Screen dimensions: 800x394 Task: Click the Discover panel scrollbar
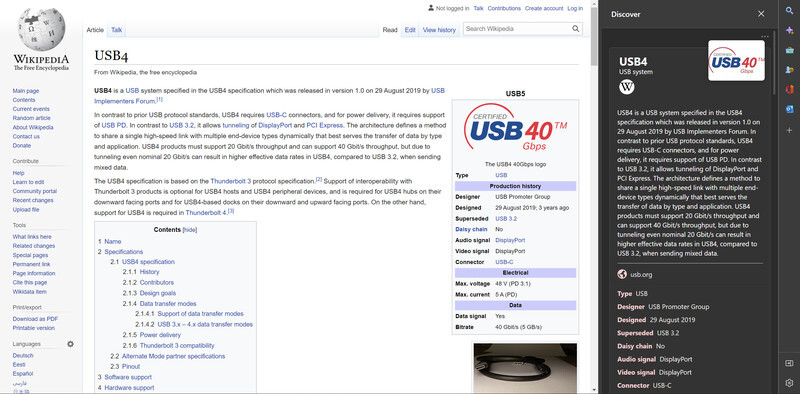774,62
